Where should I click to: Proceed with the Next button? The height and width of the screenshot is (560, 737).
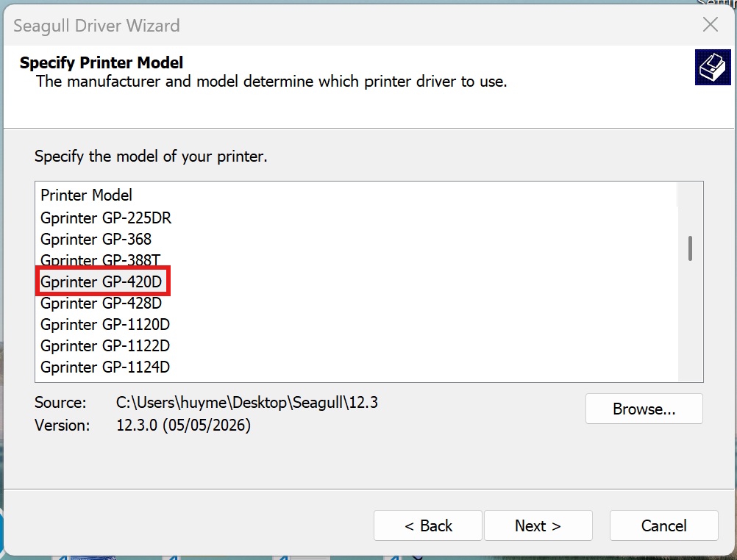click(538, 525)
